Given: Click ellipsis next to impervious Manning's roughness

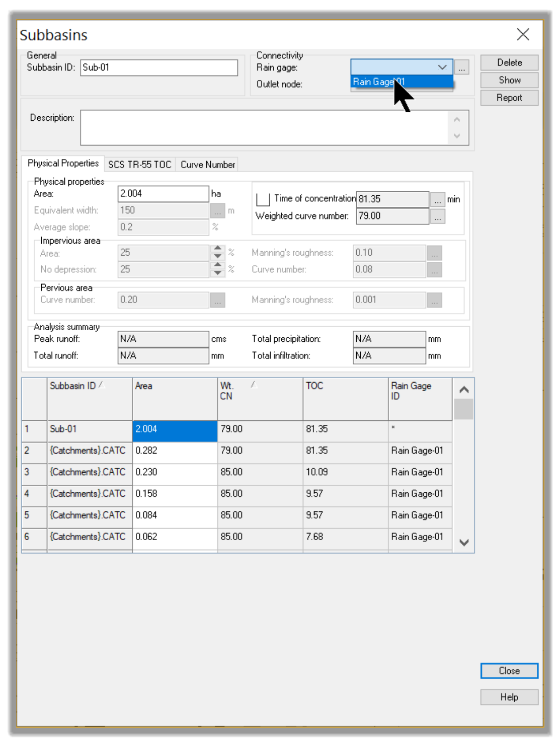Looking at the screenshot, I should click(434, 253).
